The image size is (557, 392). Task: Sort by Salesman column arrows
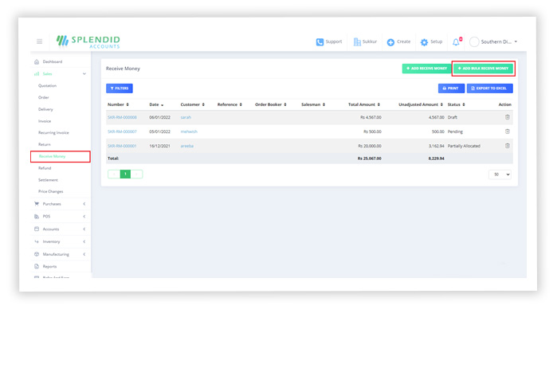point(324,104)
